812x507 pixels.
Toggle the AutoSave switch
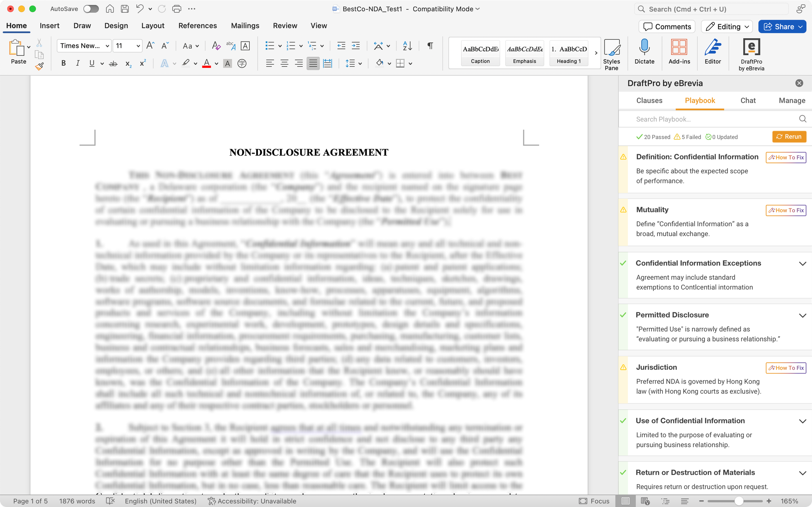pyautogui.click(x=91, y=9)
